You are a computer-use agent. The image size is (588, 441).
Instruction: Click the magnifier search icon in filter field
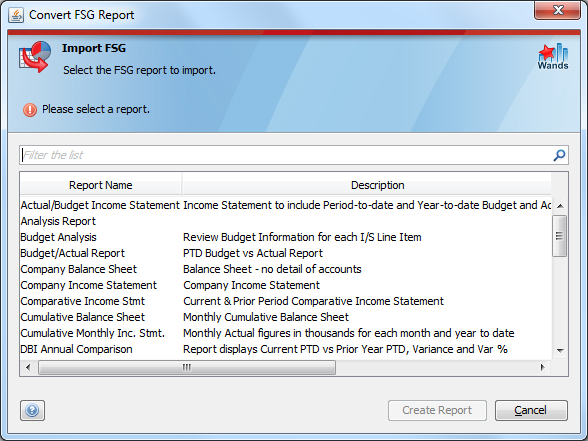tap(559, 155)
